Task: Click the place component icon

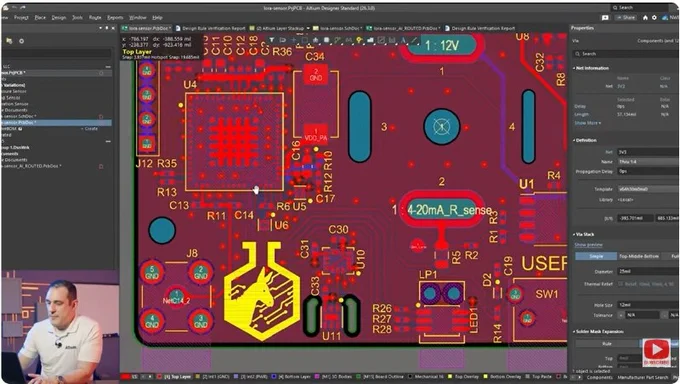Action: [x=327, y=40]
